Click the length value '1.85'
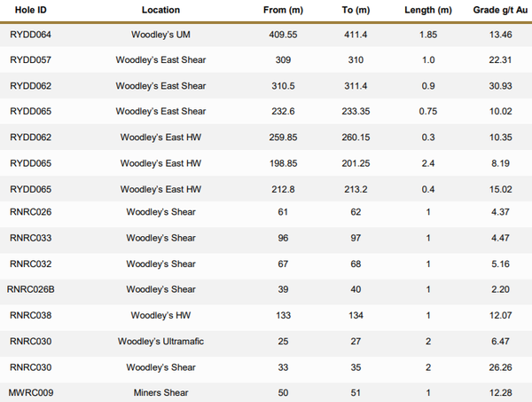The width and height of the screenshot is (532, 402). click(x=428, y=35)
